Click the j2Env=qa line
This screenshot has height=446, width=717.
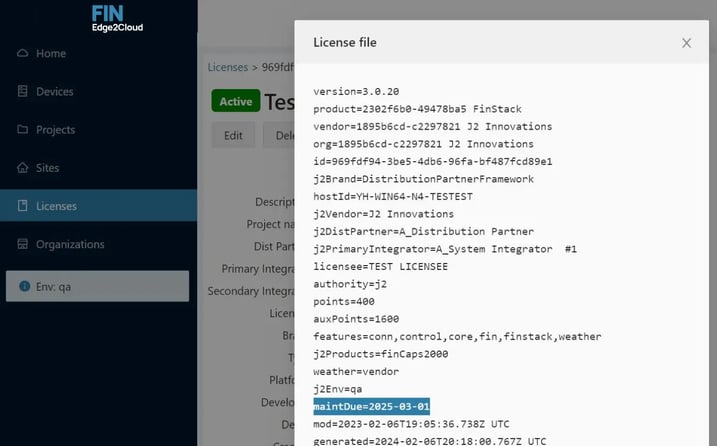[337, 389]
